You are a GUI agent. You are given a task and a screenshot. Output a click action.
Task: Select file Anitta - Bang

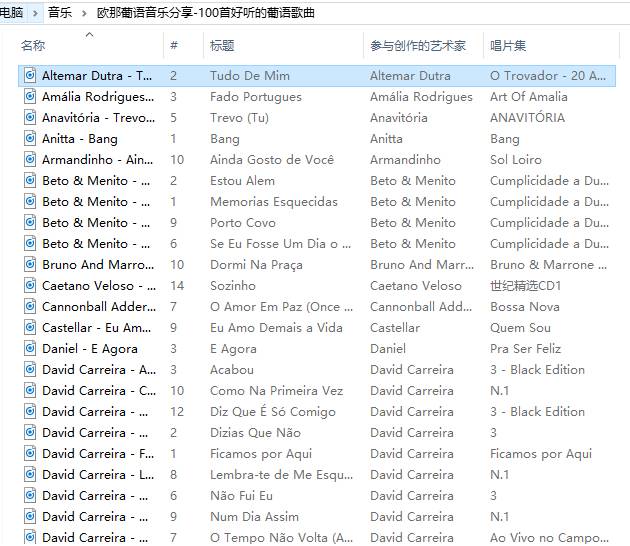pos(80,139)
